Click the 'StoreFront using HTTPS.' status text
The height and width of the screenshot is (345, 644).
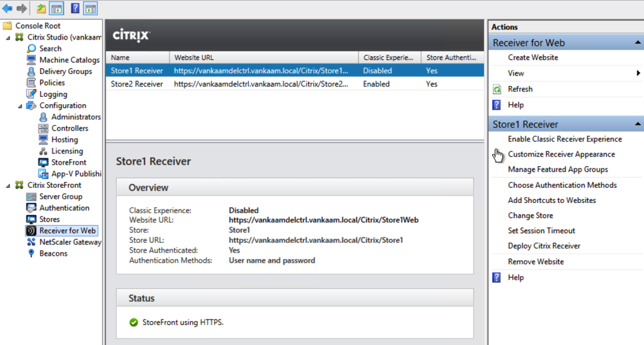183,322
